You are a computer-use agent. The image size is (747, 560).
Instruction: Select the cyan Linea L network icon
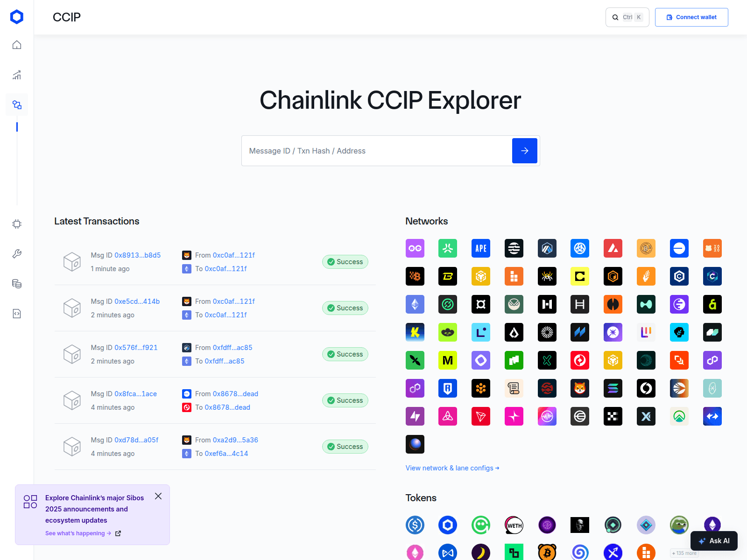click(481, 332)
